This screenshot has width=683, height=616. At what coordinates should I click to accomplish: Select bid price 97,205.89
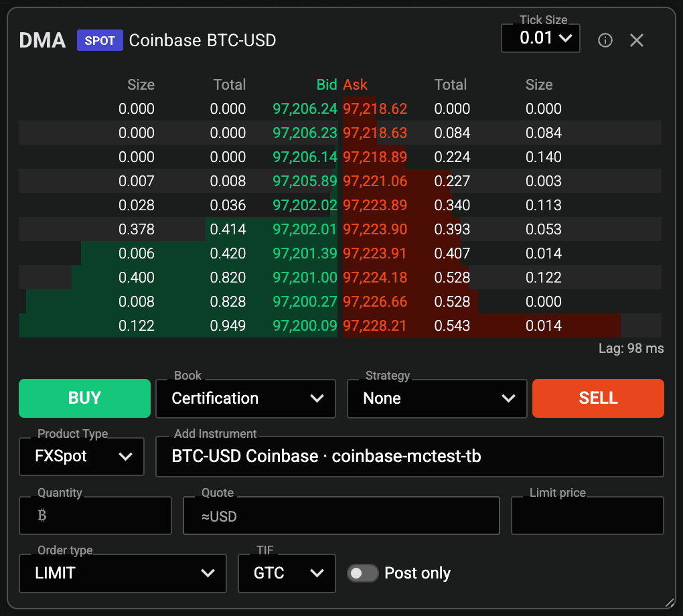coord(305,181)
